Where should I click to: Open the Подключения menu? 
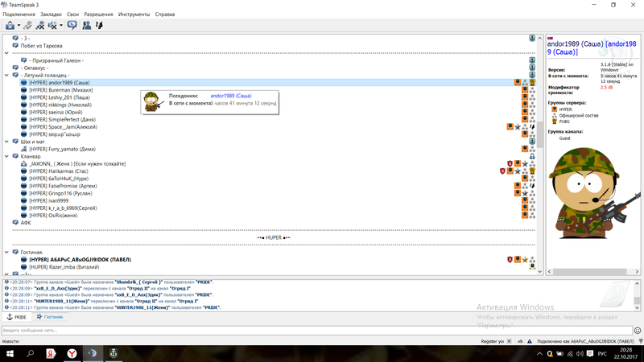pos(19,14)
